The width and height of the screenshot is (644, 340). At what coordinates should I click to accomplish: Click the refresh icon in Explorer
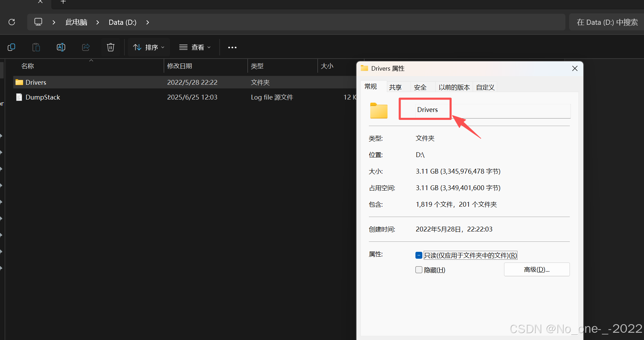click(12, 22)
